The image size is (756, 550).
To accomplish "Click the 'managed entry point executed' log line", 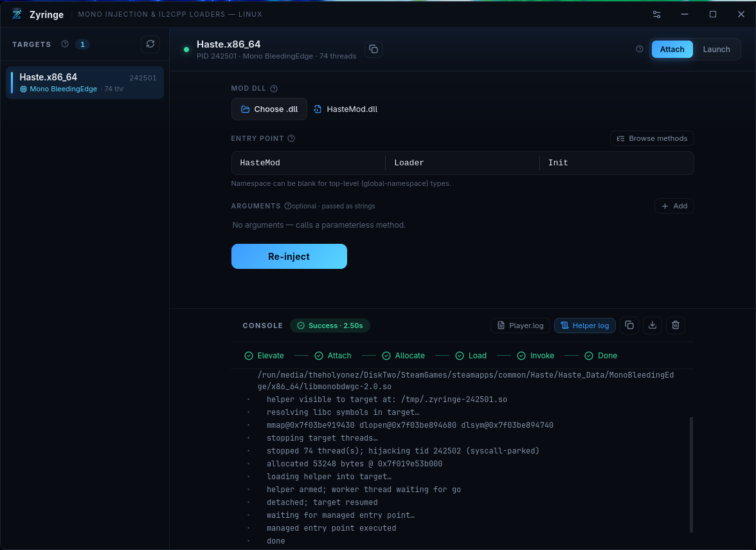I will click(331, 528).
